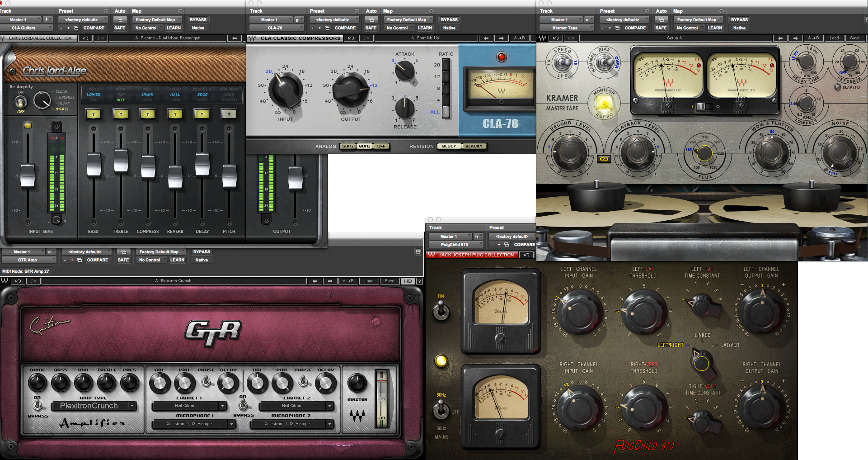
Task: Click the PITCH mode arrow button
Action: (229, 114)
